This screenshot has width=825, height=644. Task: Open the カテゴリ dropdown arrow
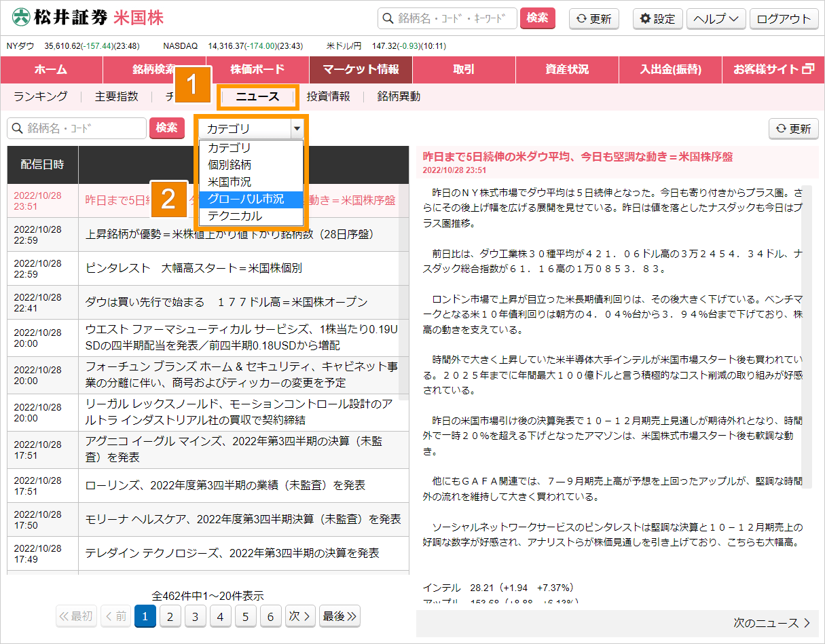(296, 128)
